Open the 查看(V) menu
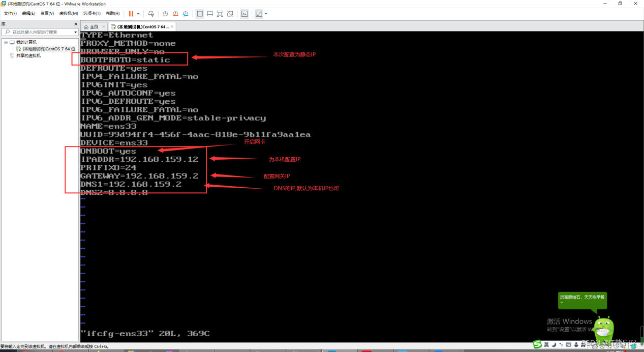 [x=47, y=14]
